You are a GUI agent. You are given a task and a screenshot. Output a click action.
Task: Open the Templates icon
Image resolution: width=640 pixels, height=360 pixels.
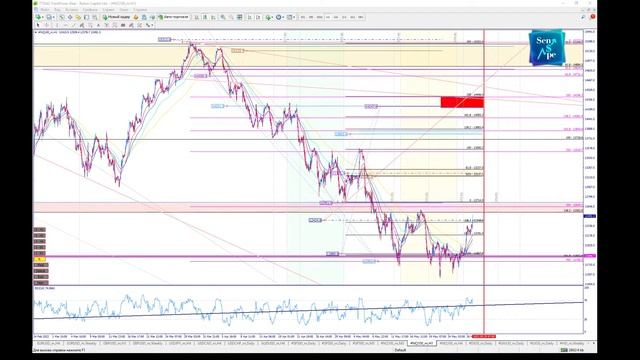(289, 17)
